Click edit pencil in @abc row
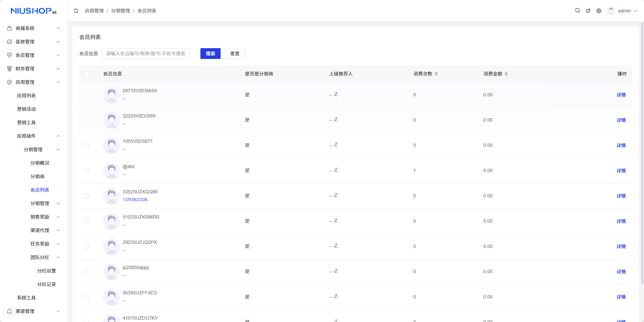 point(336,170)
